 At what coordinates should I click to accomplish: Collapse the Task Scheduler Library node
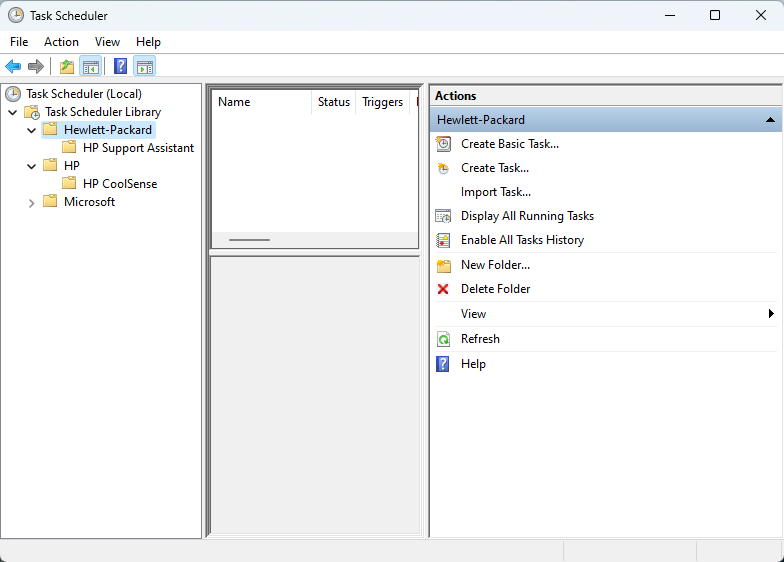point(13,112)
